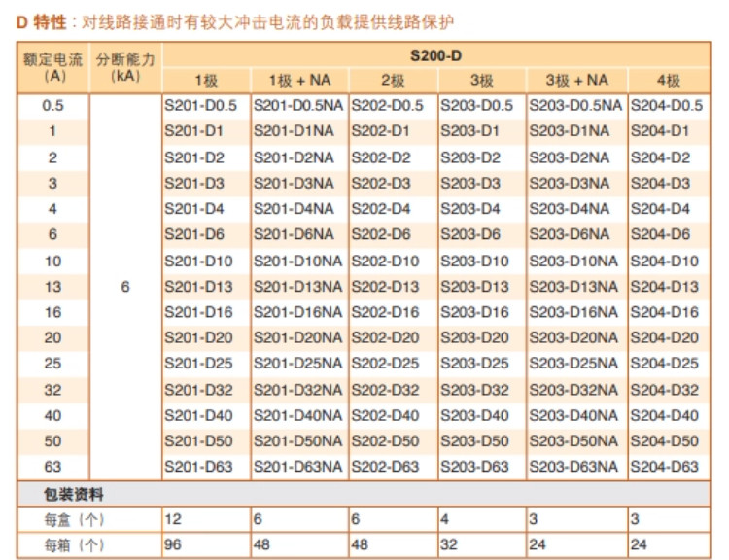The height and width of the screenshot is (560, 729).
Task: Click model S203-D63NA
Action: 573,467
